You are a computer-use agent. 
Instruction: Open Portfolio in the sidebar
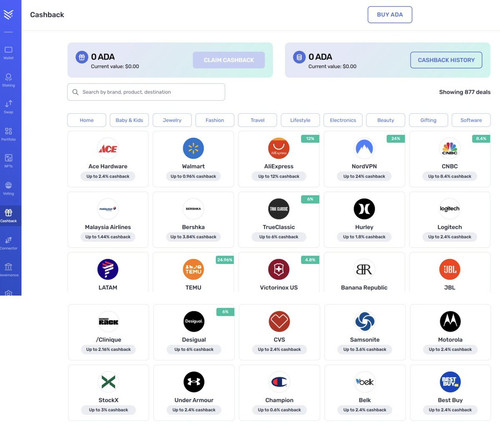8,134
